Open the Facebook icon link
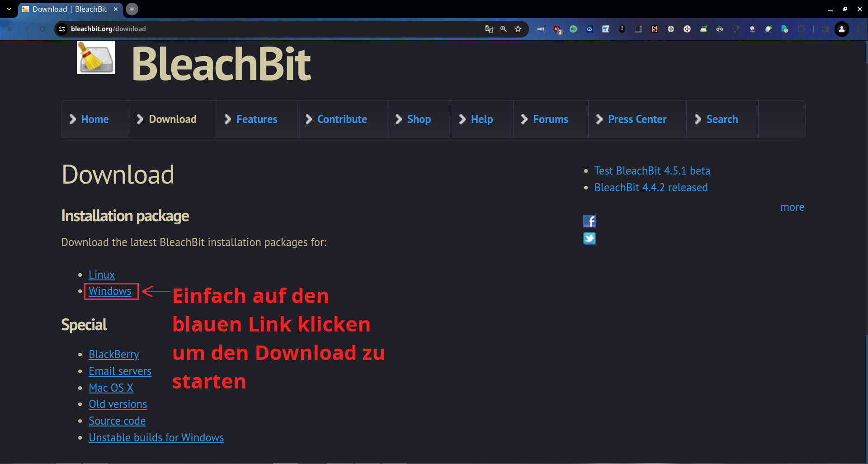This screenshot has width=868, height=464. (590, 221)
